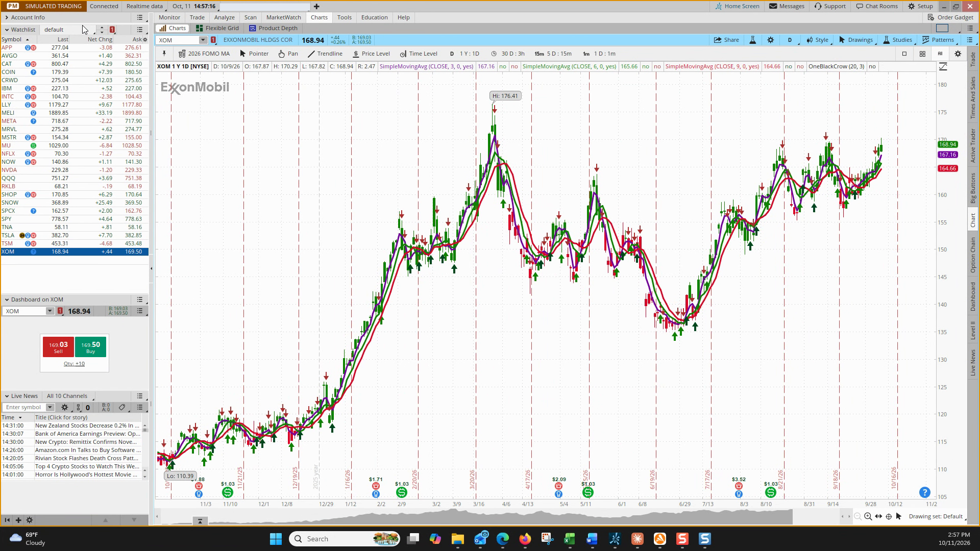Collapse the Watchlist gadget
The image size is (980, 551).
click(7, 30)
